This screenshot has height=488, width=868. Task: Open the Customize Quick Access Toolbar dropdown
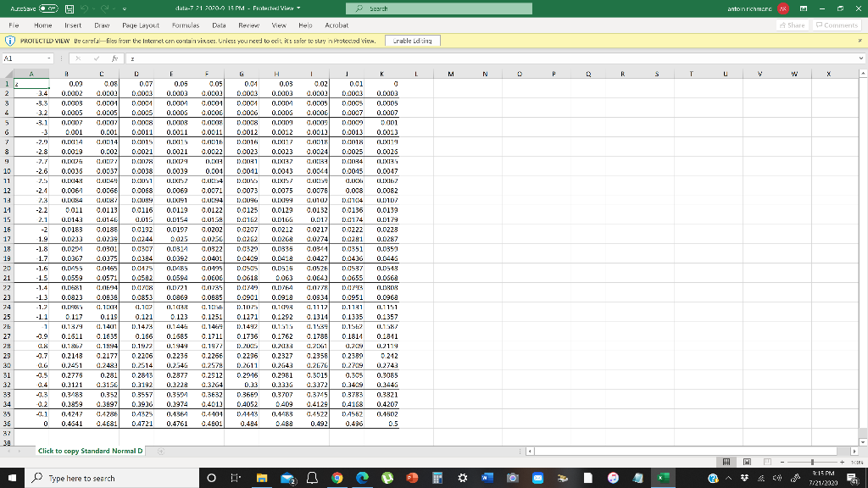coord(125,8)
